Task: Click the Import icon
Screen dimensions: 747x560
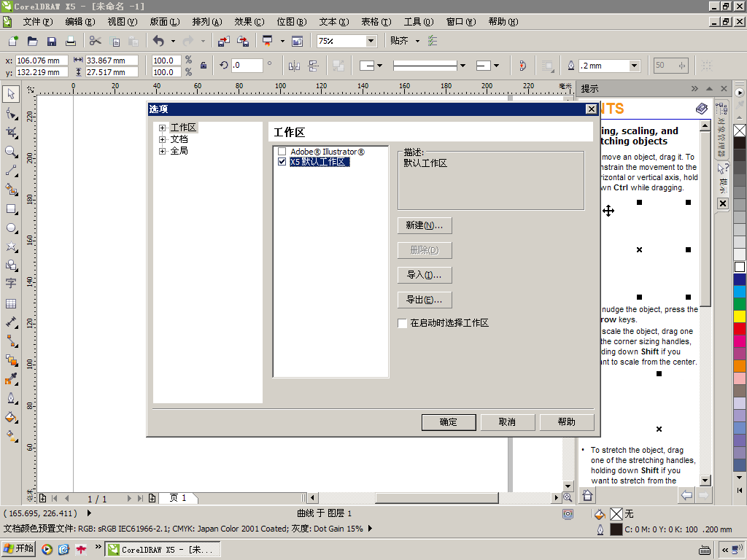Action: [223, 41]
